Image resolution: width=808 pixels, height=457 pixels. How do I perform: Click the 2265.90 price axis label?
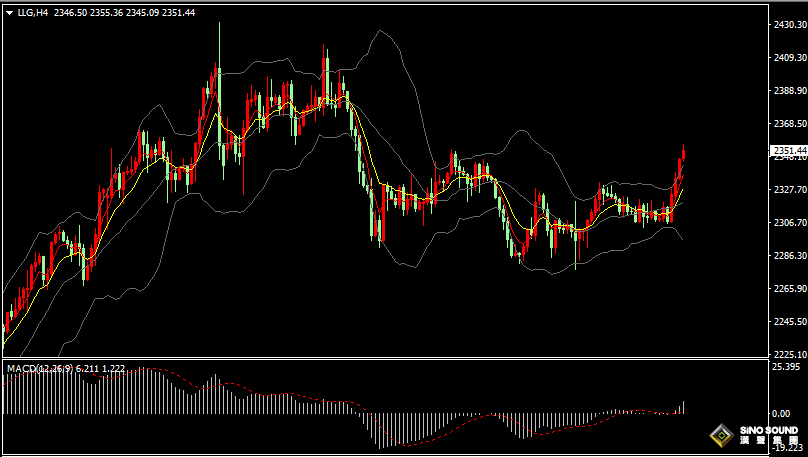pos(789,288)
